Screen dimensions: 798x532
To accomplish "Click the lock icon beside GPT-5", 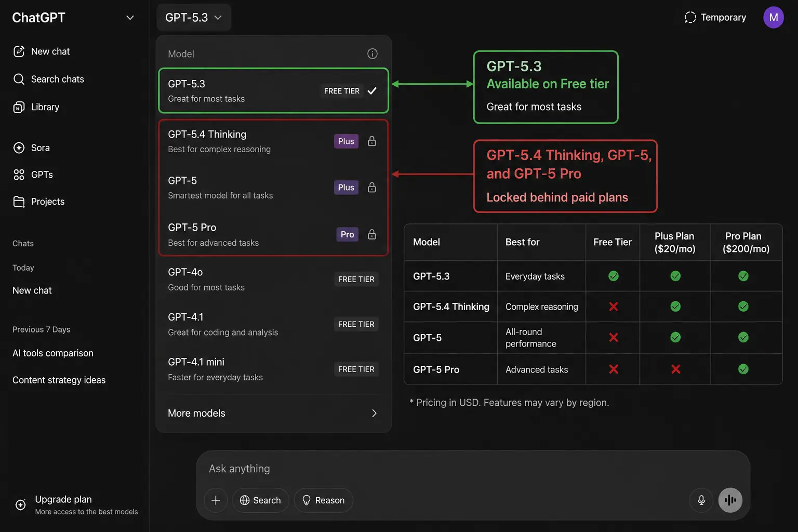I will (x=372, y=187).
